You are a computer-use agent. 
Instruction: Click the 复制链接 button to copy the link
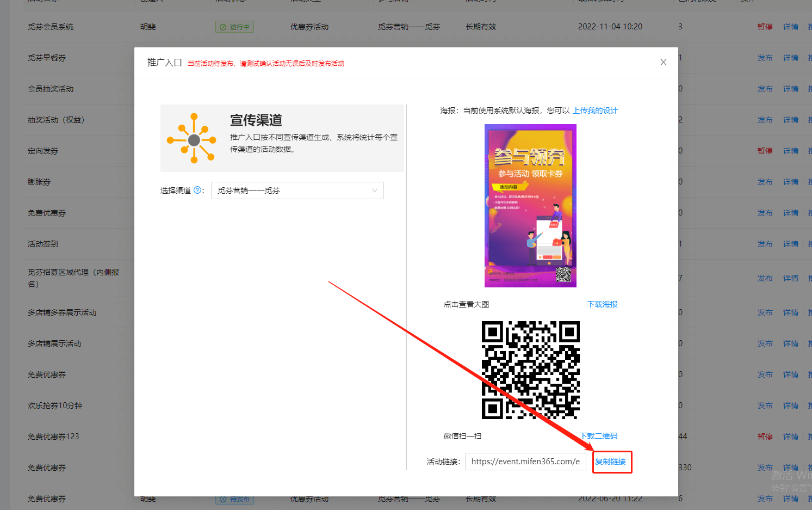tap(612, 462)
